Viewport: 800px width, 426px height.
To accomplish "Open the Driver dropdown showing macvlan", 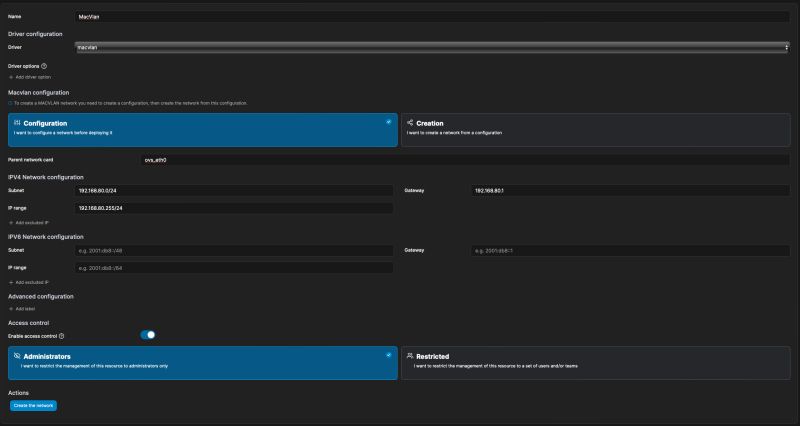I will coord(432,47).
